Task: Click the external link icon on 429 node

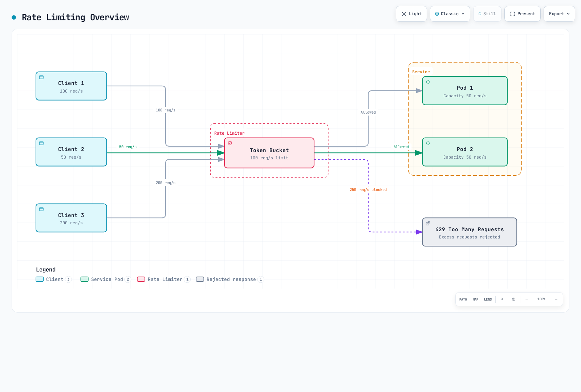Action: (x=428, y=223)
